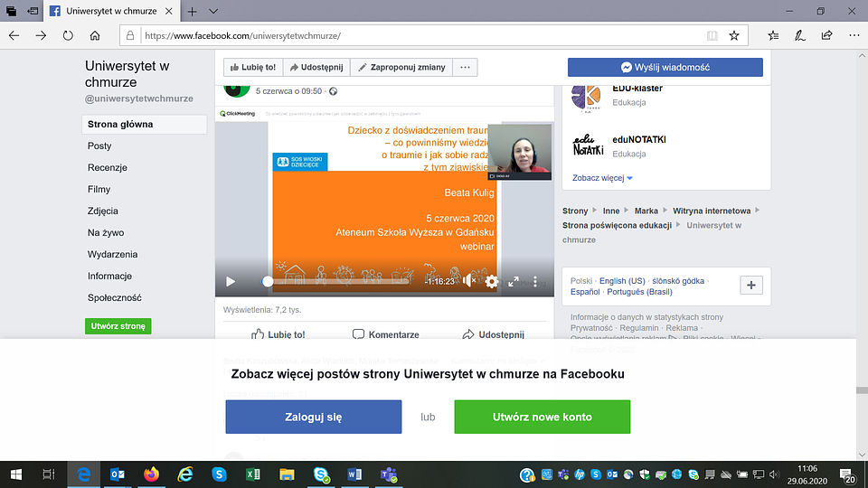The width and height of the screenshot is (868, 488).
Task: Open favorites hub icon
Action: (x=773, y=35)
